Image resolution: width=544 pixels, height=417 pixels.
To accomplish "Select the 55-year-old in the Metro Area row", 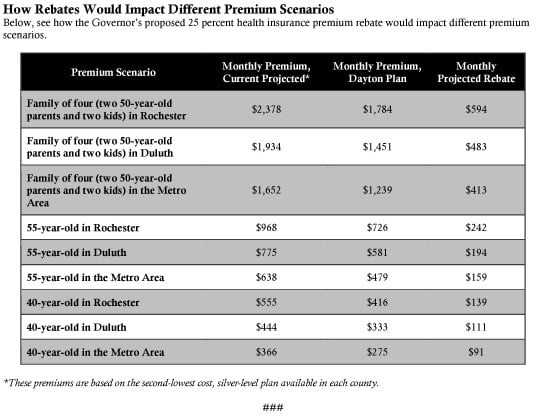I will click(273, 278).
